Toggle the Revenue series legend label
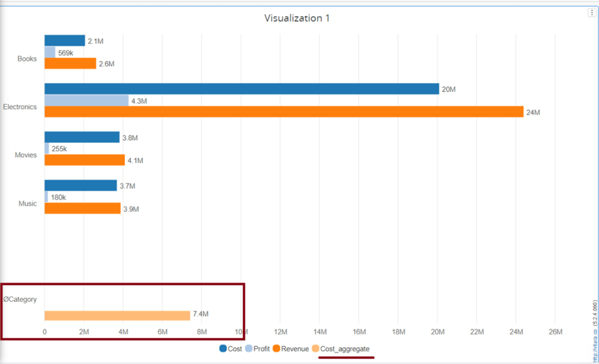Screen dimensions: 599x364 295,349
